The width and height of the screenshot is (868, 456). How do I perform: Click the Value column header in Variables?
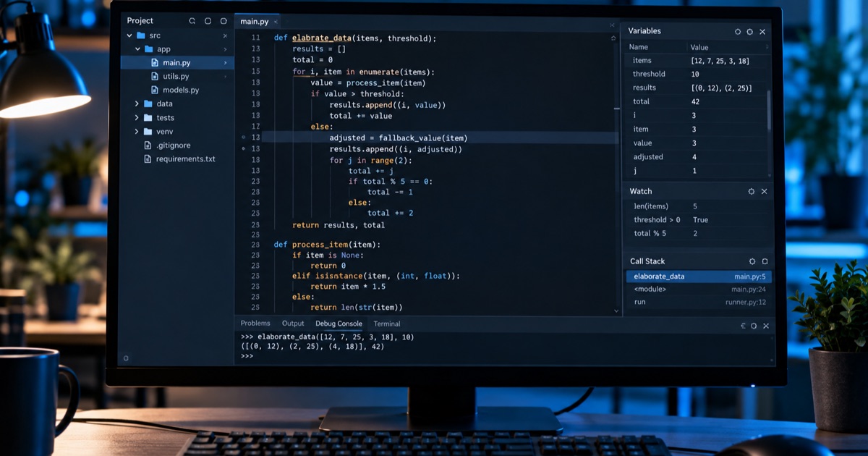(x=699, y=47)
